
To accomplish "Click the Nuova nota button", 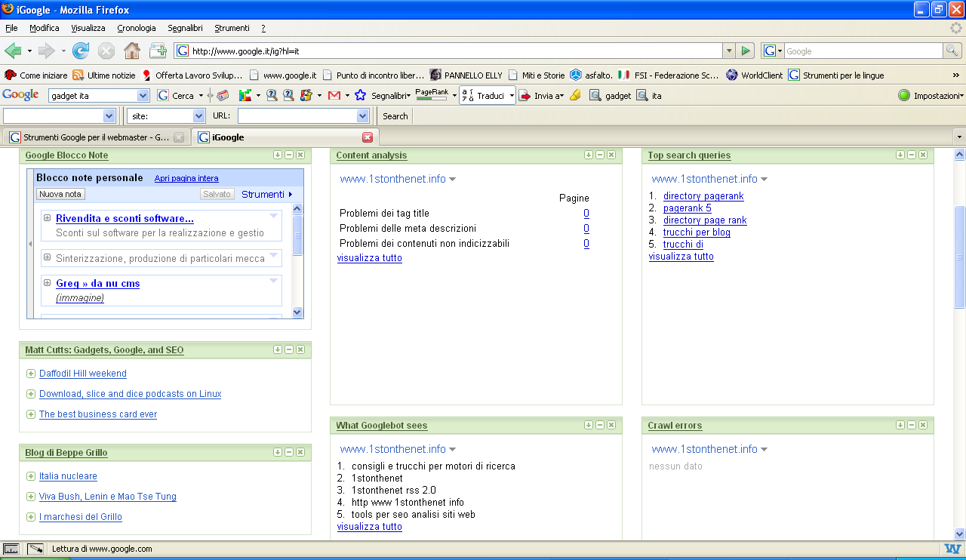I will [60, 194].
